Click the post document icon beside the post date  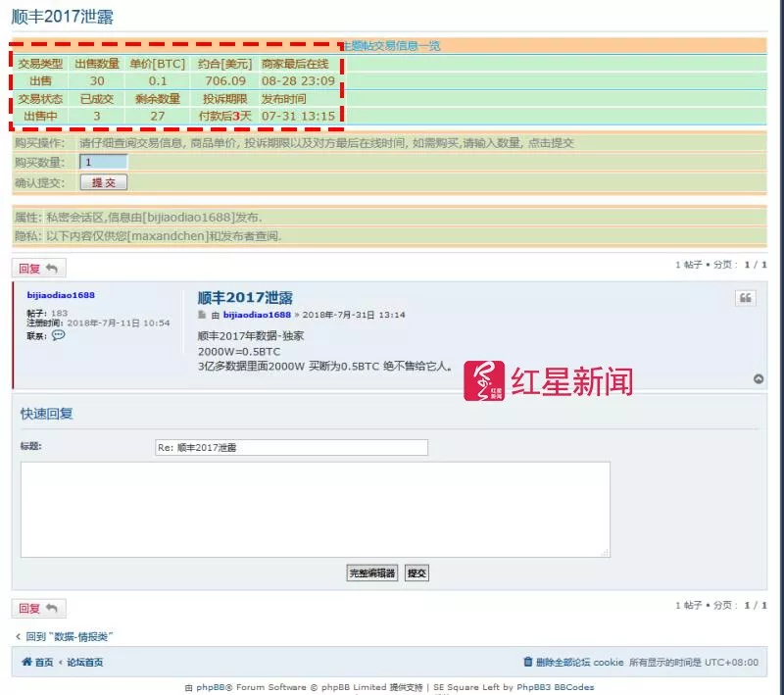[x=202, y=314]
